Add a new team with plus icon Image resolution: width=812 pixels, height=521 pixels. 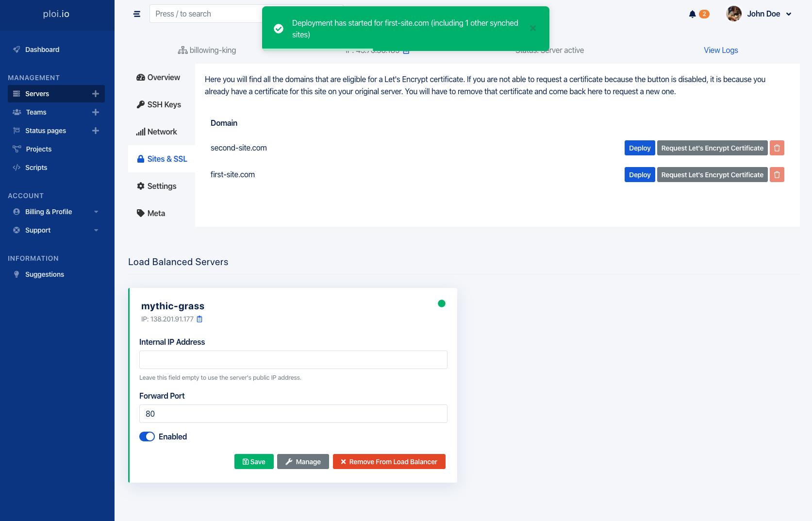tap(96, 112)
